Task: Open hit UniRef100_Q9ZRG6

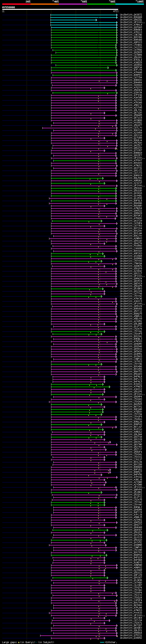Action: (131, 65)
